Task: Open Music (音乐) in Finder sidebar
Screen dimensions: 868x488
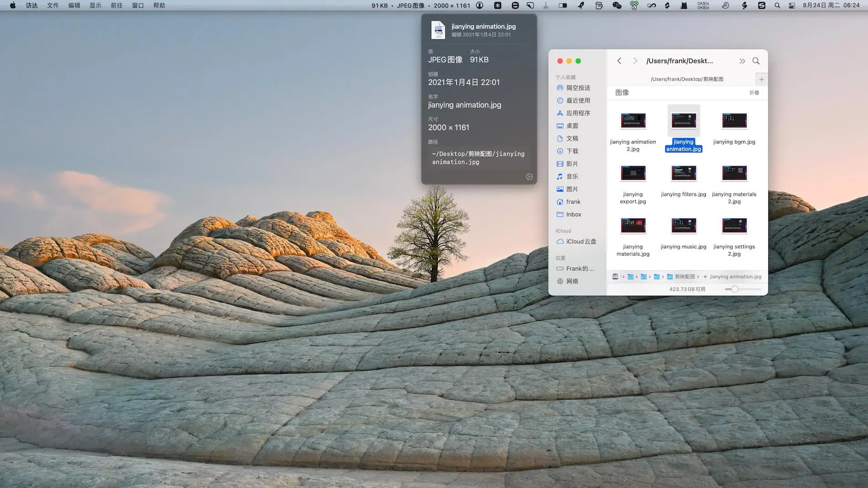Action: click(567, 177)
